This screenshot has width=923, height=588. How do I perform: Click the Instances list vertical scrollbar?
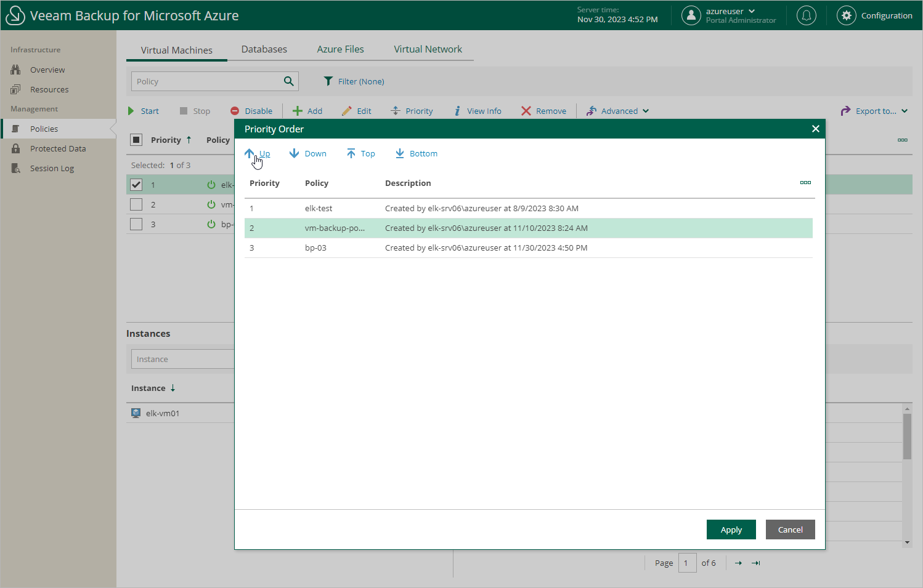click(x=907, y=437)
